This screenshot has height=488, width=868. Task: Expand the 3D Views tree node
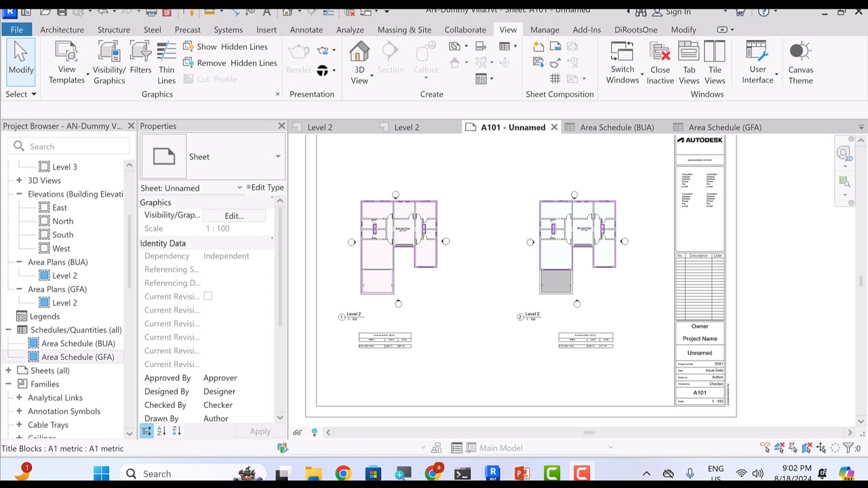(x=19, y=180)
